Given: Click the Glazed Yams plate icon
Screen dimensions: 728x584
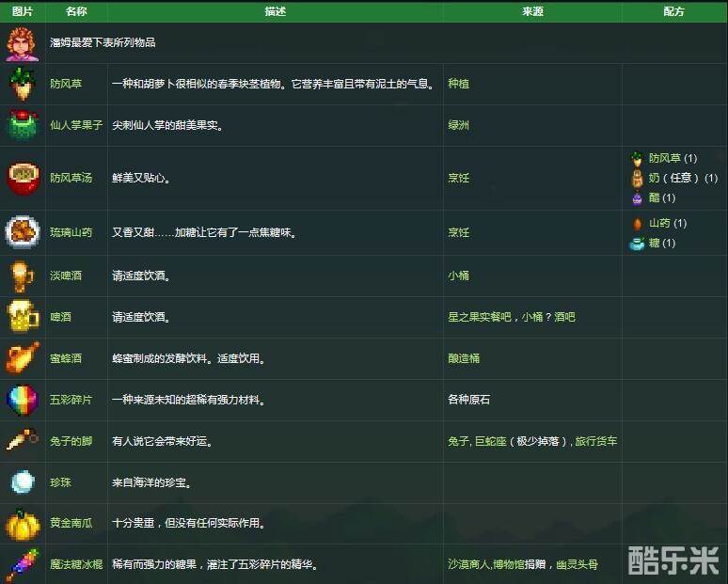Looking at the screenshot, I should 22,232.
